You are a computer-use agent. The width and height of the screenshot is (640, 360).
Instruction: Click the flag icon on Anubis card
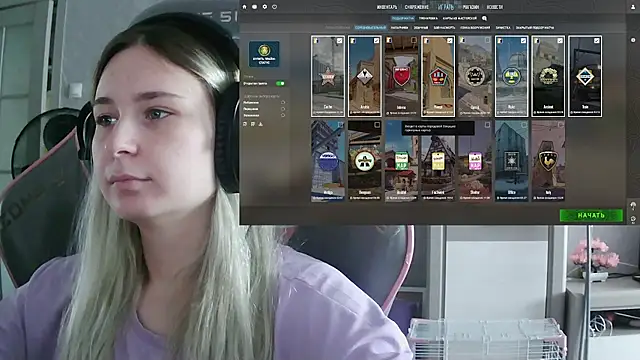[x=353, y=41]
